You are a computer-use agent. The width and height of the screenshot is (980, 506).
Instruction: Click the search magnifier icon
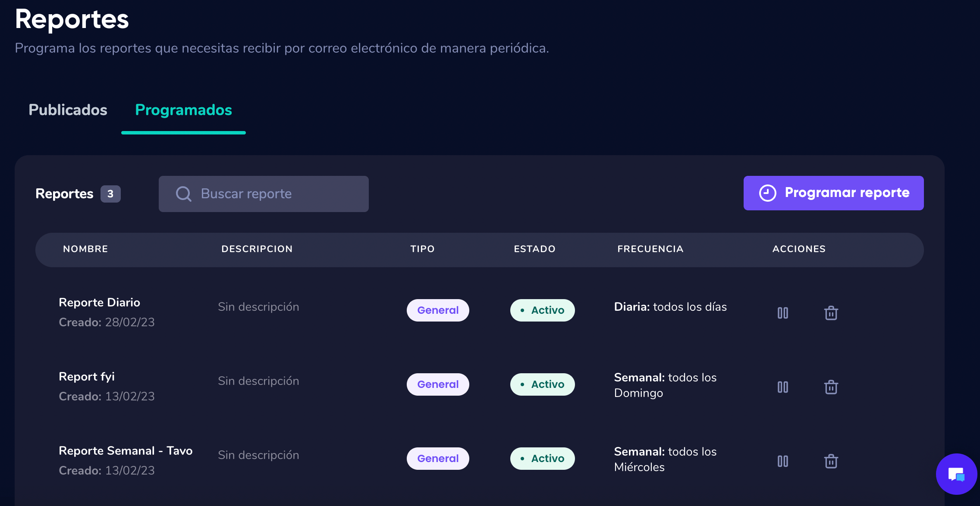[183, 194]
